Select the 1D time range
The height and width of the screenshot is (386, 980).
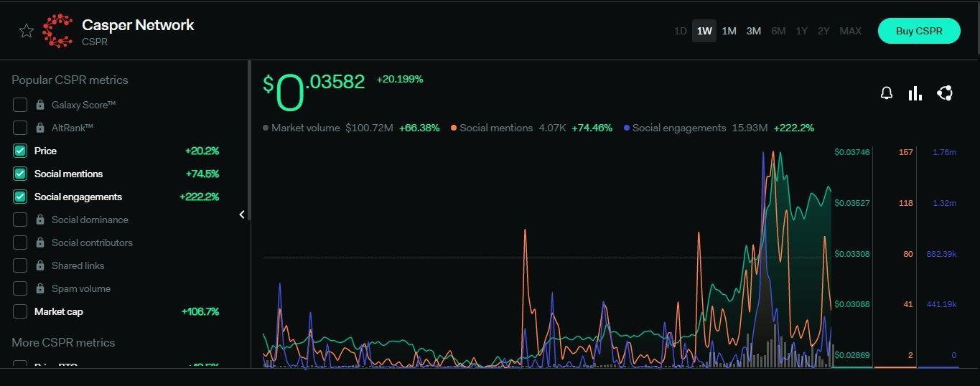click(680, 31)
